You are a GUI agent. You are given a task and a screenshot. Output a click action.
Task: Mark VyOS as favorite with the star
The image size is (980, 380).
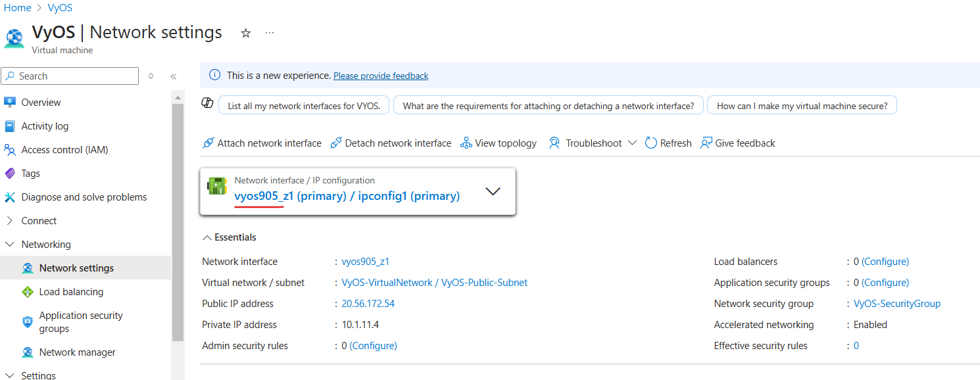click(245, 32)
